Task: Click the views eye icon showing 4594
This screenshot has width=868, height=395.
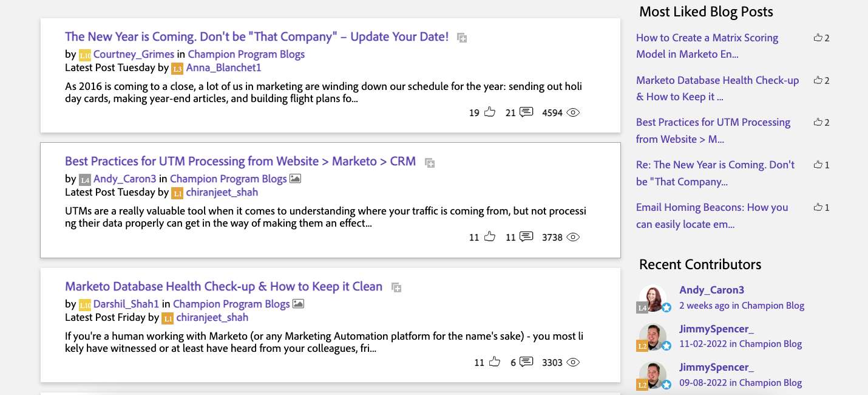Action: click(573, 112)
